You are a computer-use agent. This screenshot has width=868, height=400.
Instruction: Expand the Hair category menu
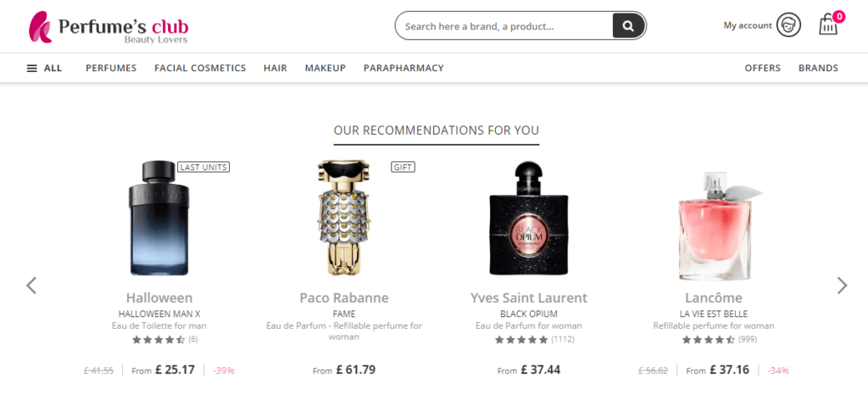pyautogui.click(x=275, y=68)
